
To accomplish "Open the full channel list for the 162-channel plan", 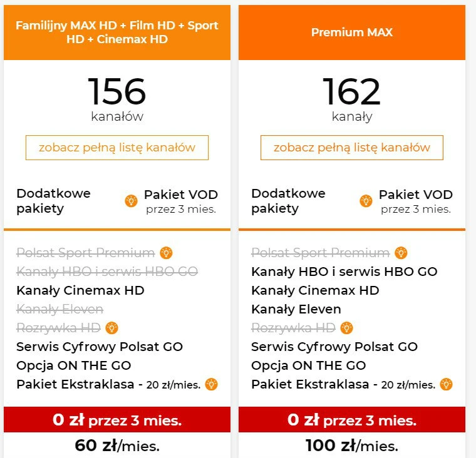I will coord(352,148).
